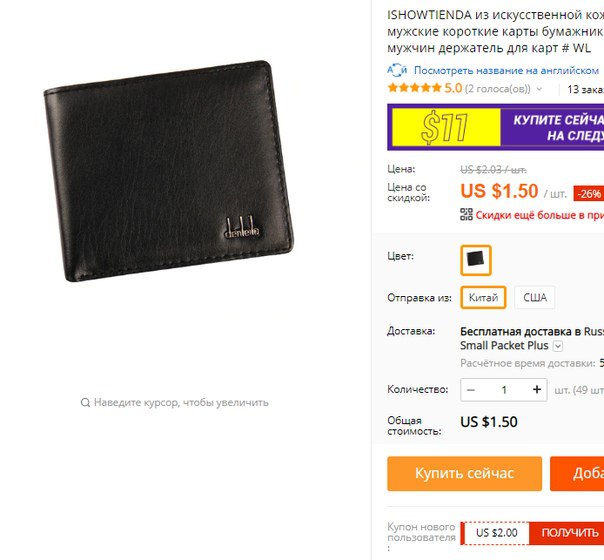
Task: Click the main black wallet product image
Action: [x=169, y=171]
